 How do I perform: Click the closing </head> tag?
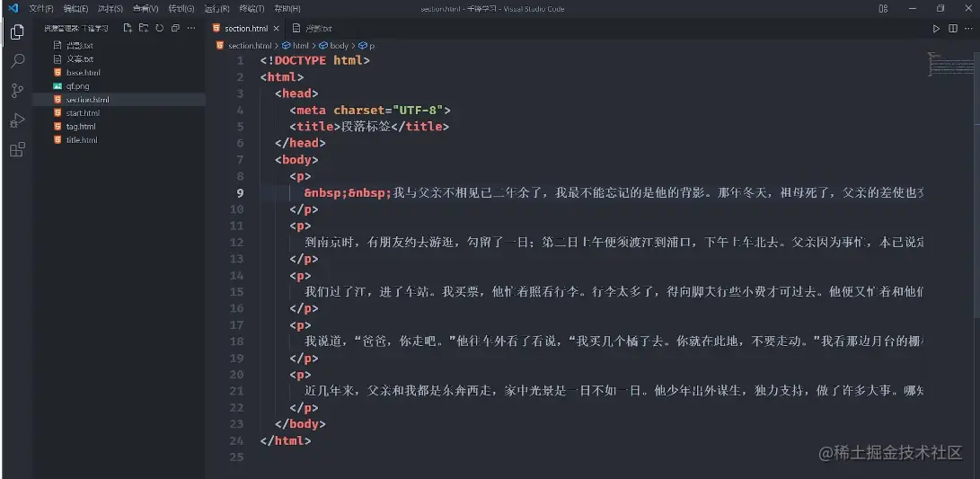[300, 143]
